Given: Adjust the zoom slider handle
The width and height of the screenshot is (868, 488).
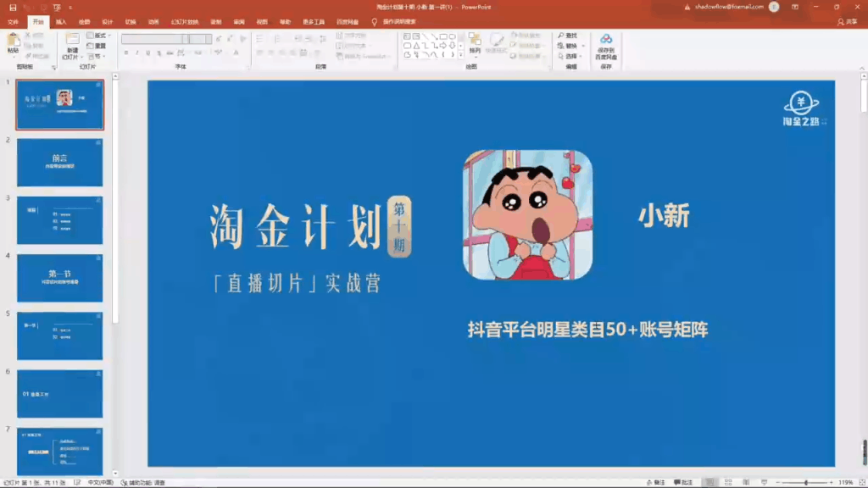Looking at the screenshot, I should [806, 482].
